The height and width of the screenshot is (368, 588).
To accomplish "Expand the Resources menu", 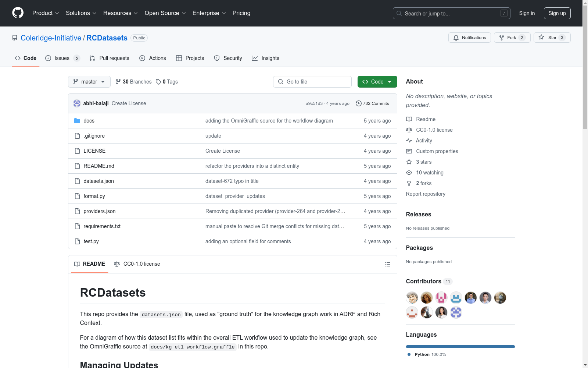I will click(120, 13).
